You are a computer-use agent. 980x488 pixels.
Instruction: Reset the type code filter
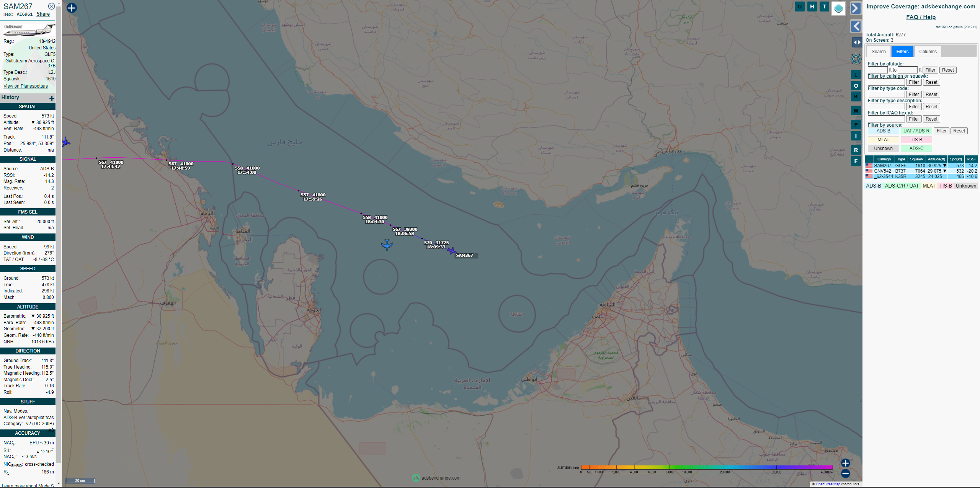click(x=931, y=95)
